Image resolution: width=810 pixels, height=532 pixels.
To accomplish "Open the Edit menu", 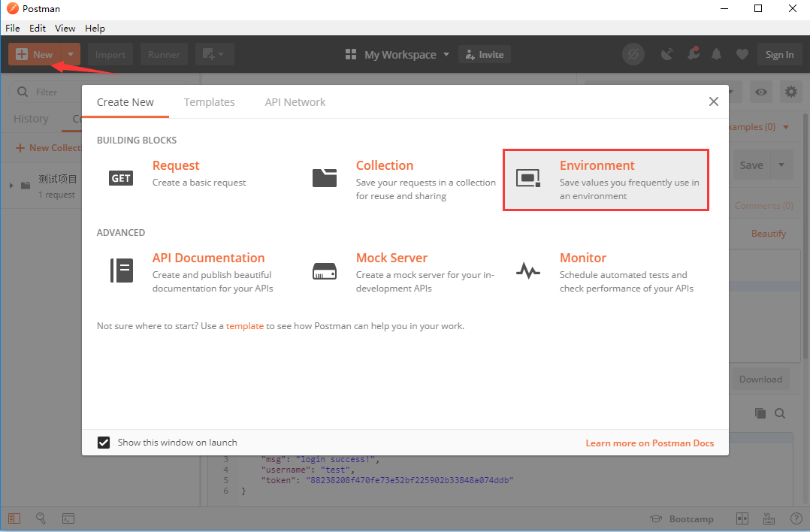I will (38, 29).
